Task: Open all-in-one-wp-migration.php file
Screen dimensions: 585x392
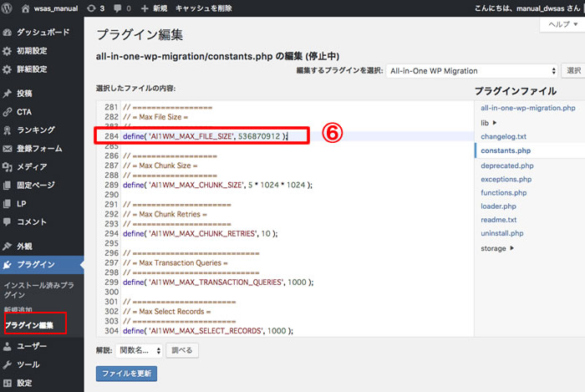Action: (x=528, y=108)
